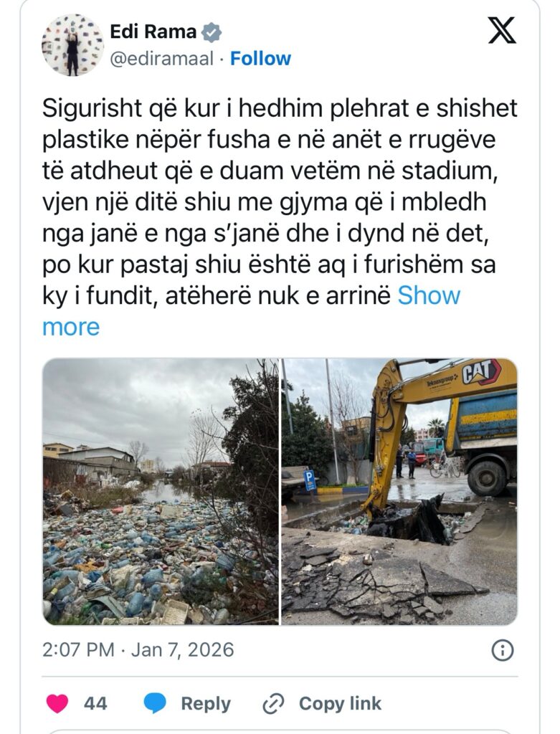Image resolution: width=560 pixels, height=734 pixels.
Task: Click the Reply text button
Action: pos(206,704)
